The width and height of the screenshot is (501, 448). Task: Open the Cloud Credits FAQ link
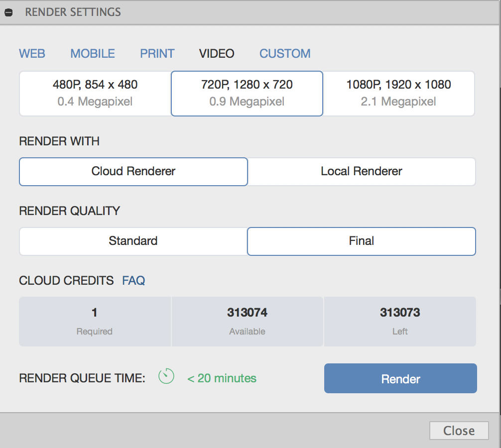pyautogui.click(x=133, y=281)
